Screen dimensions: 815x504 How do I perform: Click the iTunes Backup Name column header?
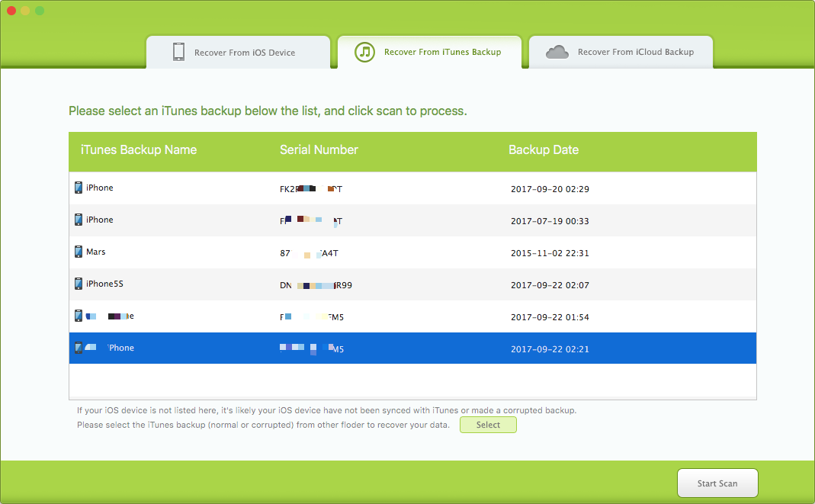pos(139,149)
